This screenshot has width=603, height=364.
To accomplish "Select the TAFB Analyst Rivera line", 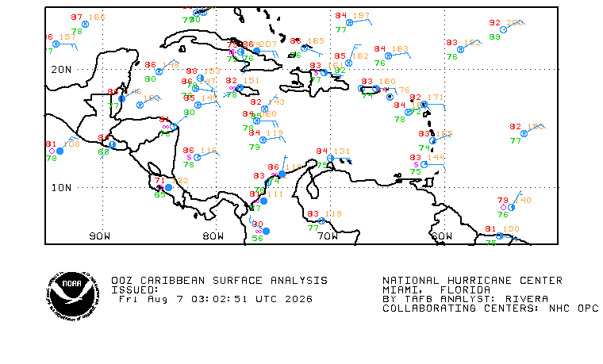I will [x=465, y=299].
